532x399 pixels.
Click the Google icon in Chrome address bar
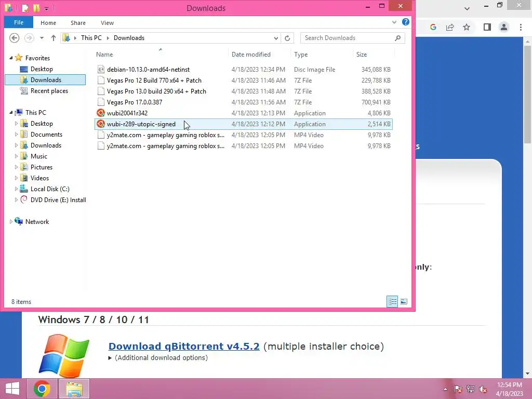pyautogui.click(x=433, y=27)
